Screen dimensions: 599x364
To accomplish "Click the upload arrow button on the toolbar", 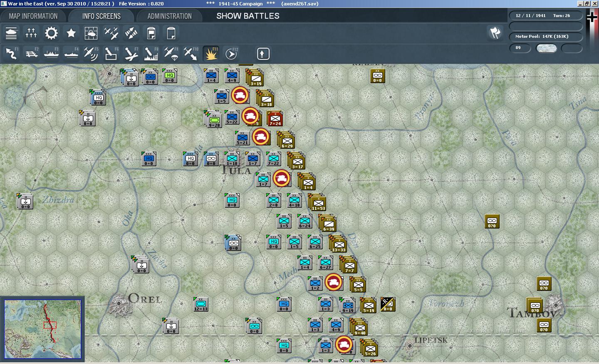I will (263, 54).
